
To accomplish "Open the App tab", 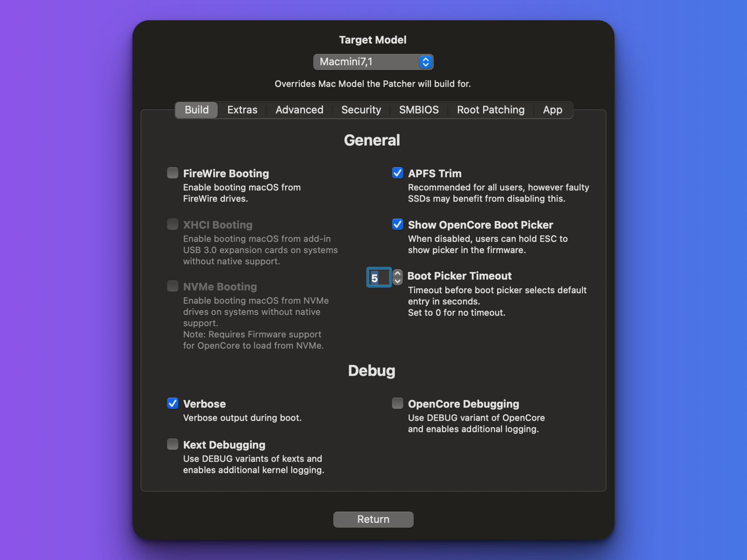I will (x=552, y=110).
